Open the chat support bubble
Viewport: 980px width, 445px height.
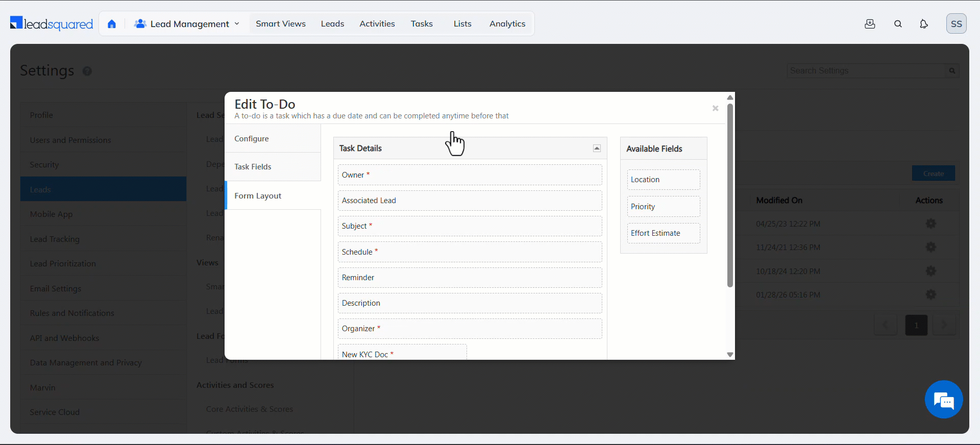[x=944, y=400]
